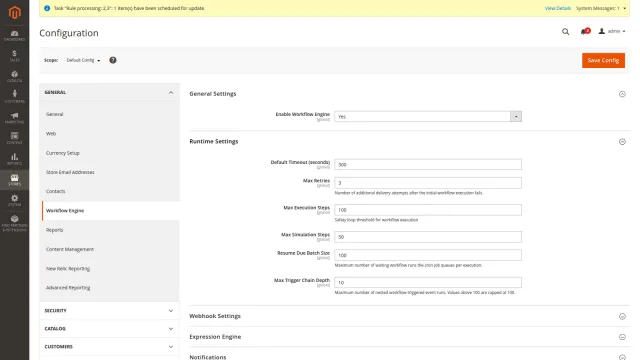
Task: Click the Max Trigger Chain Depth field
Action: tap(428, 282)
